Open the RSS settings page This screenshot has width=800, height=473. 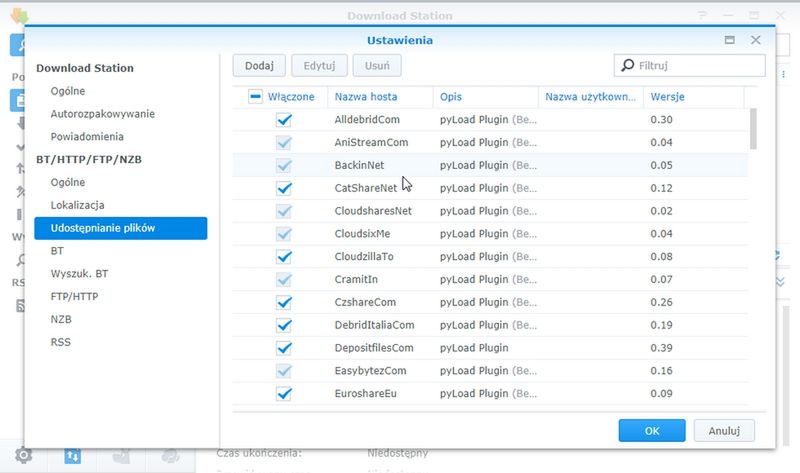pyautogui.click(x=61, y=342)
